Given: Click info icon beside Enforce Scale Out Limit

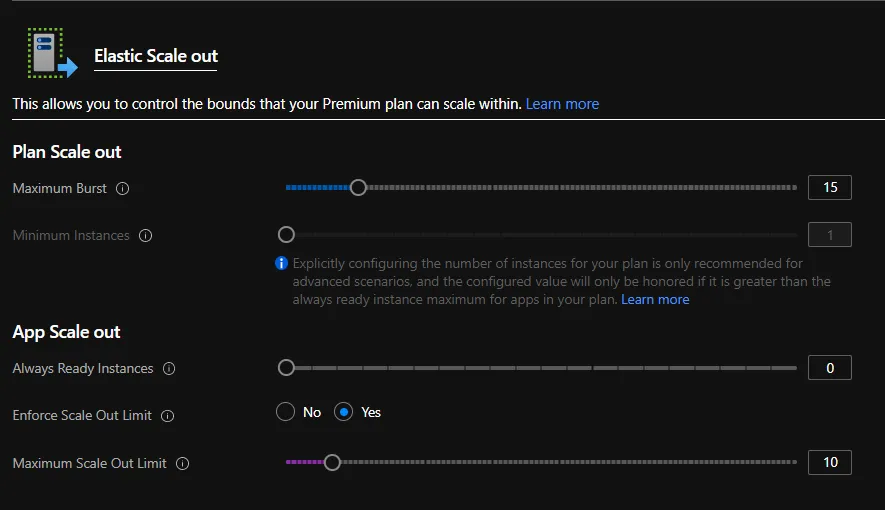Looking at the screenshot, I should [x=168, y=416].
